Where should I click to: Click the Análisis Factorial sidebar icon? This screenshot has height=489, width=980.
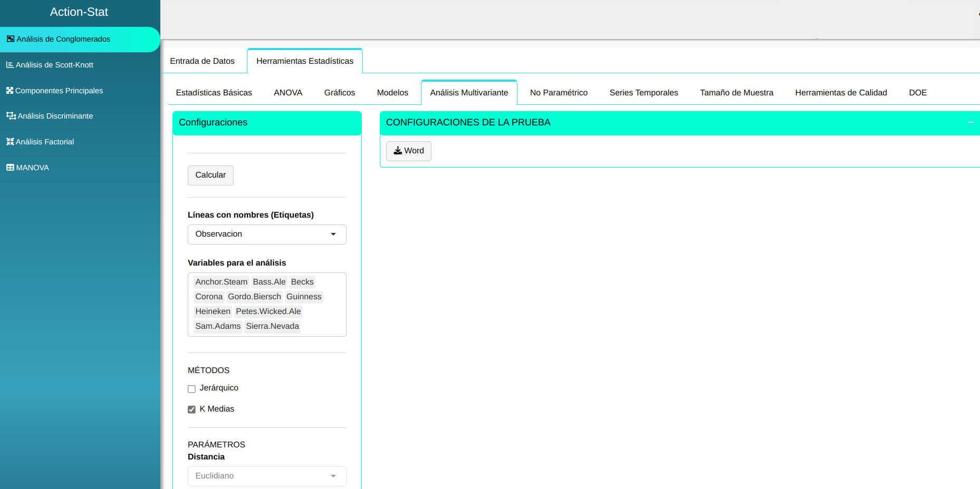(x=9, y=142)
